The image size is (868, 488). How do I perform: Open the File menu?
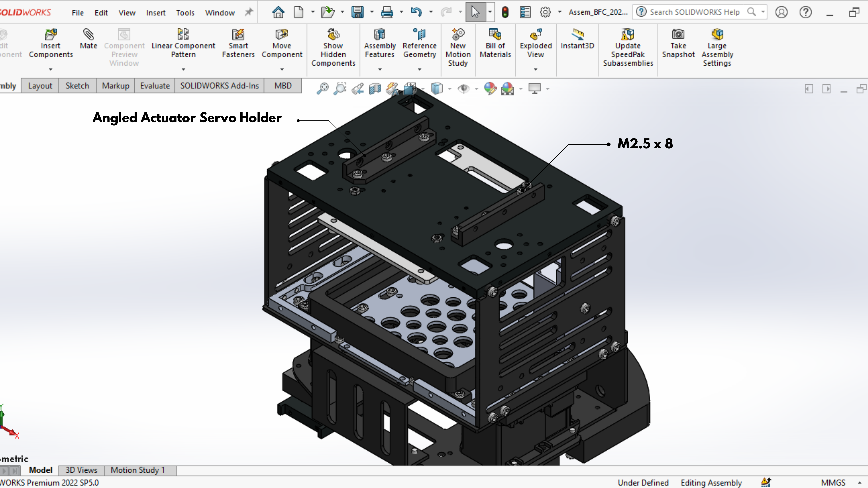78,13
